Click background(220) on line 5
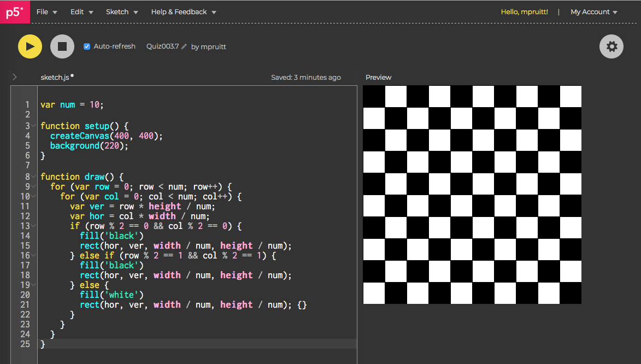The height and width of the screenshot is (364, 641). 89,145
